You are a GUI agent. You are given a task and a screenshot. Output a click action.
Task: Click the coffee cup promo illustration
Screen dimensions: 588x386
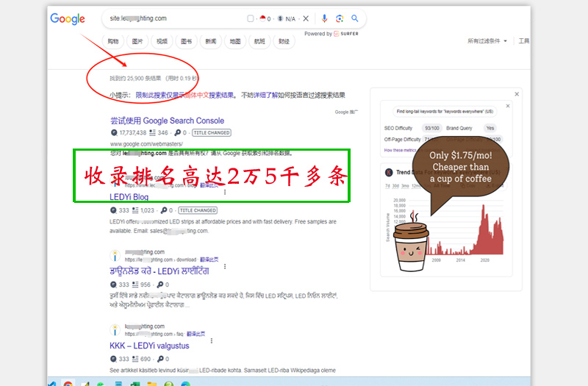[411, 242]
